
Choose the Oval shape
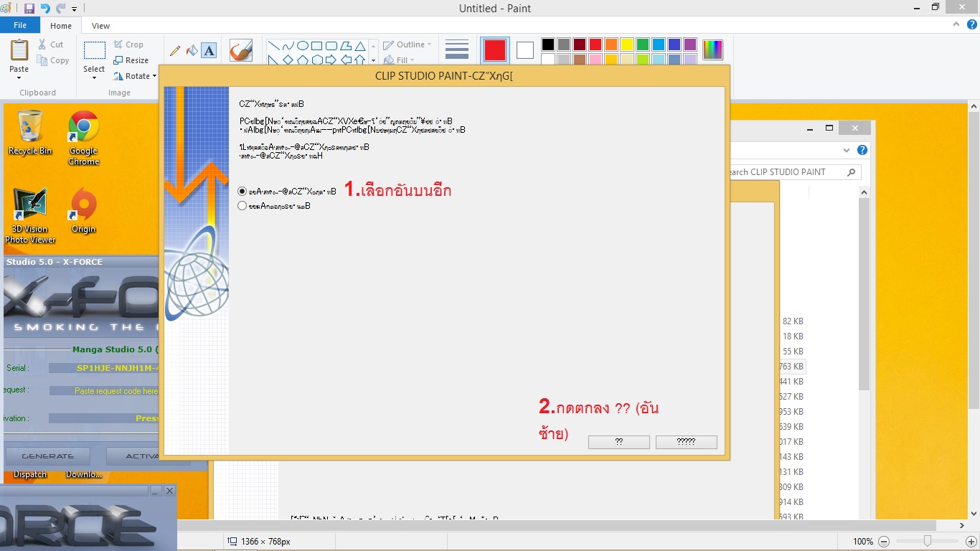303,45
